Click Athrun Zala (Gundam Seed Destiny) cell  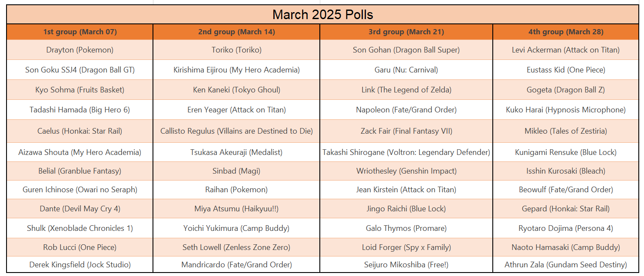point(566,264)
